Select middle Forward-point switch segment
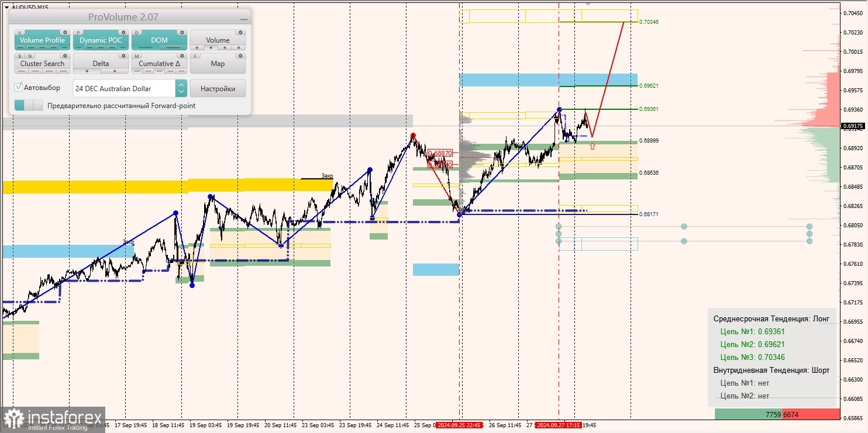This screenshot has height=433, width=868. click(x=29, y=105)
